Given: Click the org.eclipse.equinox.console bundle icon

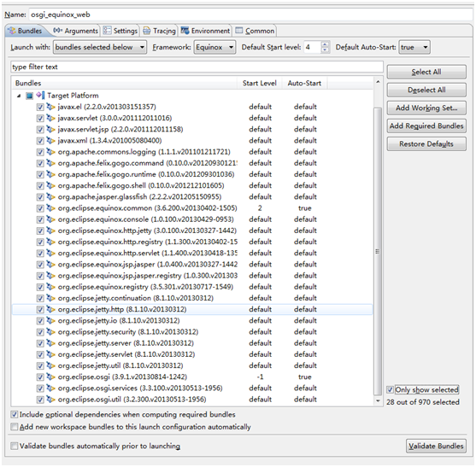Looking at the screenshot, I should [x=50, y=219].
